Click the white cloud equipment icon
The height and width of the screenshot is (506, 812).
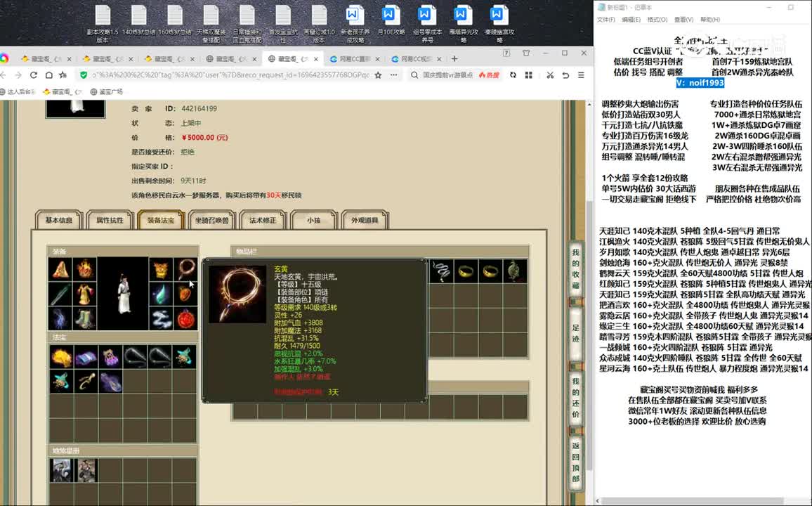click(x=161, y=318)
